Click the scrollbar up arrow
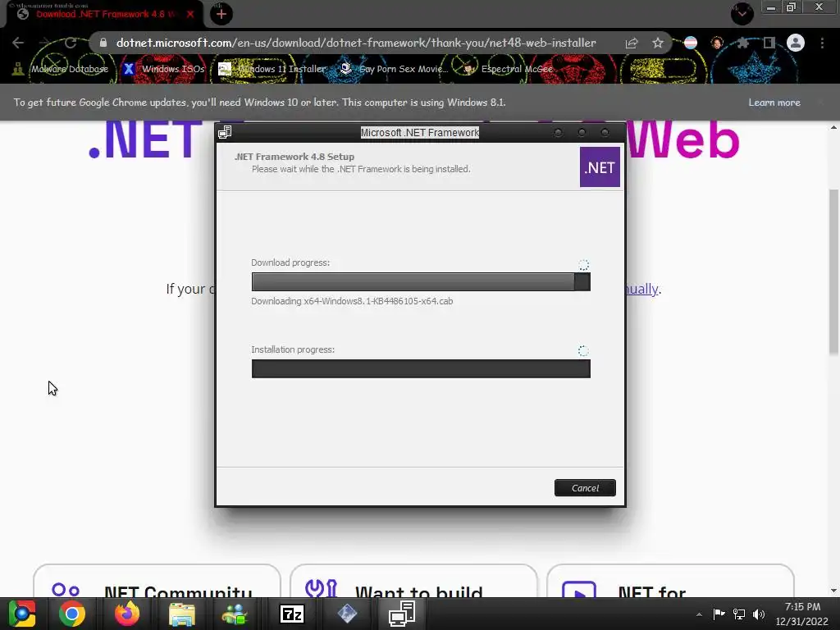The width and height of the screenshot is (840, 630). (833, 127)
